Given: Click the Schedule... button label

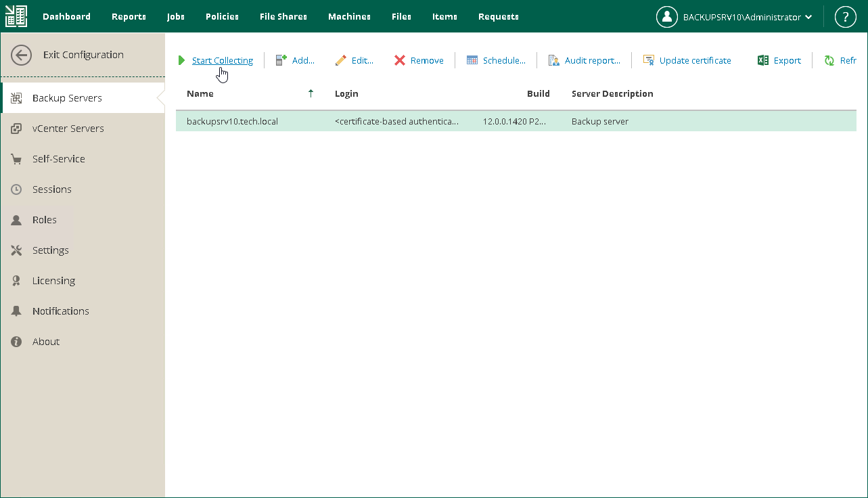Looking at the screenshot, I should 504,61.
